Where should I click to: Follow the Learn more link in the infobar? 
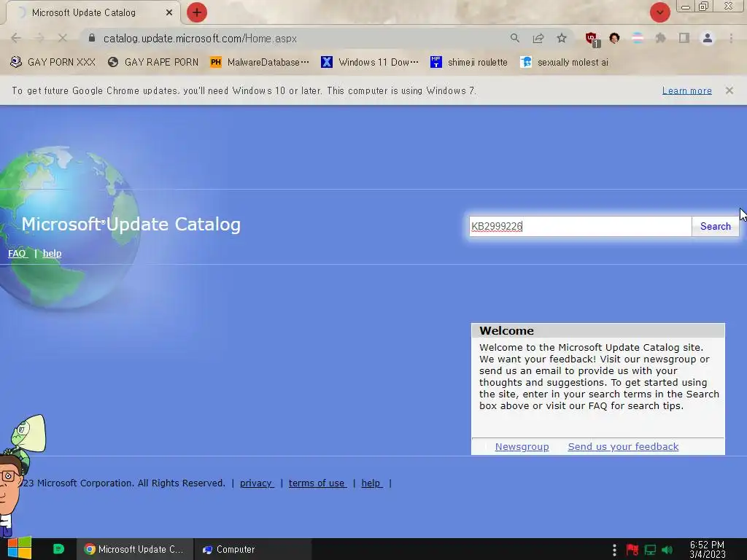(687, 90)
